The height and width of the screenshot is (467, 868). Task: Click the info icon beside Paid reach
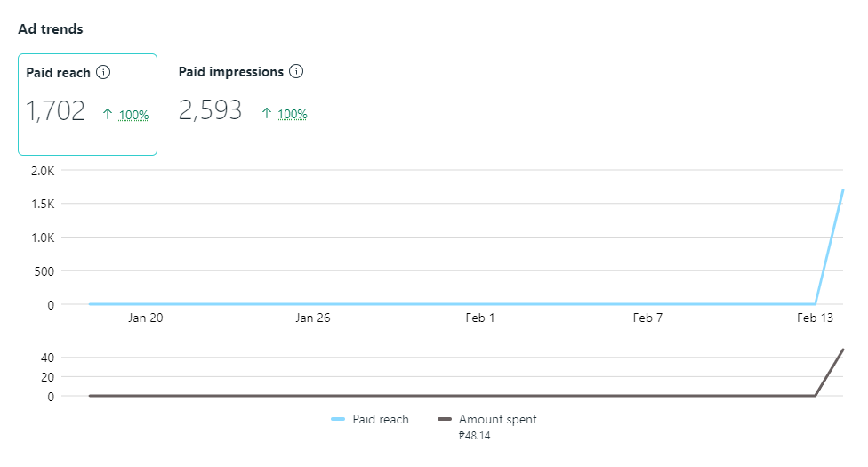click(102, 72)
